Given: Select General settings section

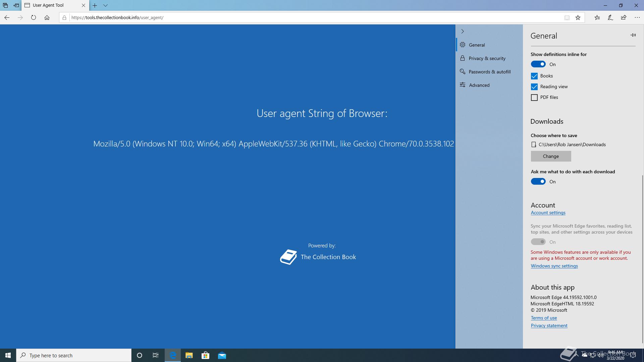Looking at the screenshot, I should point(489,45).
